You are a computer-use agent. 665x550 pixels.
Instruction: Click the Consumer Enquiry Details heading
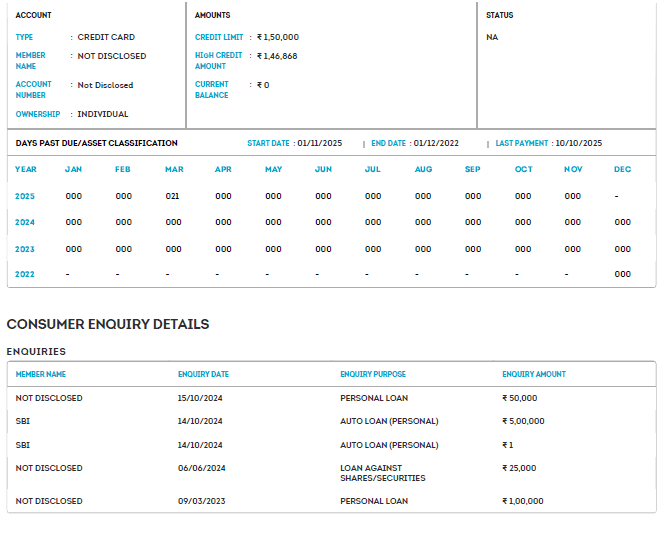click(x=108, y=324)
